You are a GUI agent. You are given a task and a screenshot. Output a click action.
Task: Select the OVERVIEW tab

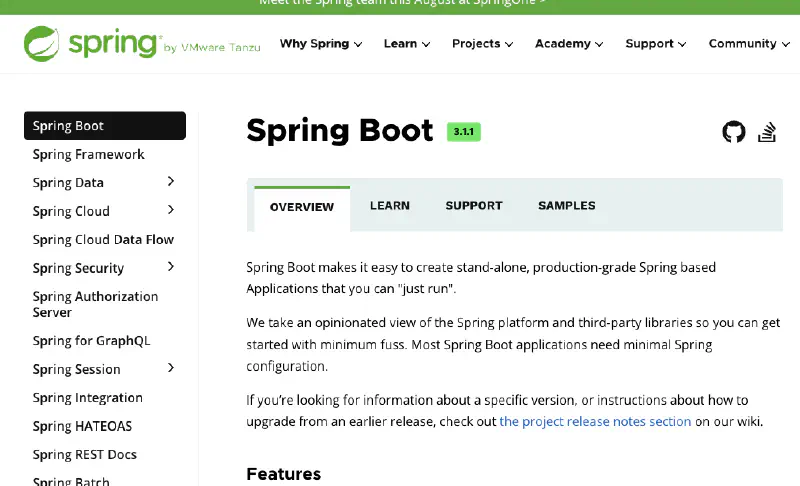(302, 207)
